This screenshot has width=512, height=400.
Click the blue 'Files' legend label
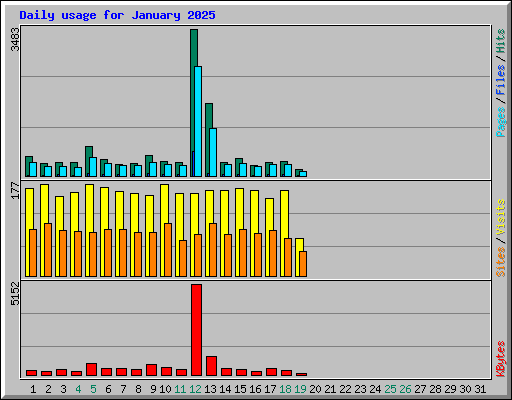[x=500, y=80]
